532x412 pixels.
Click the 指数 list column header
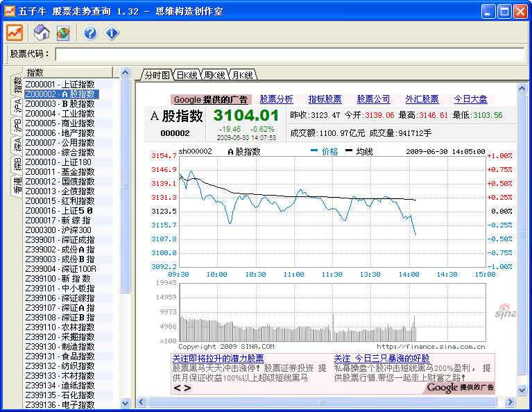click(68, 72)
